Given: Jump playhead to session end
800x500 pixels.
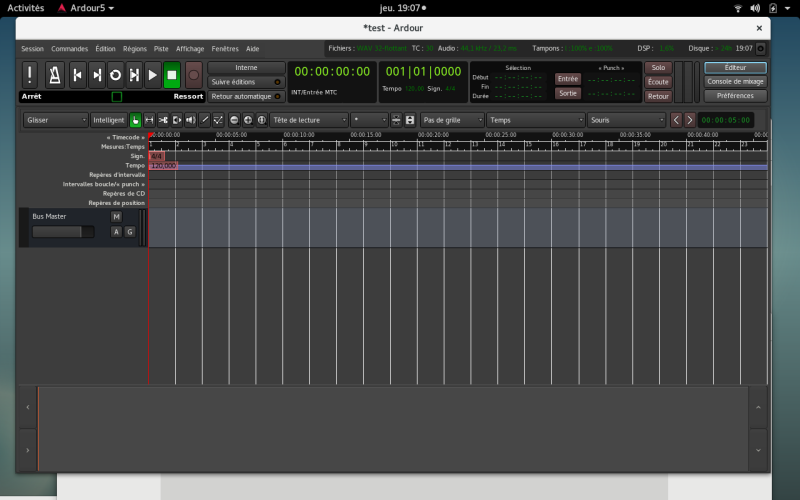Looking at the screenshot, I should (x=96, y=75).
